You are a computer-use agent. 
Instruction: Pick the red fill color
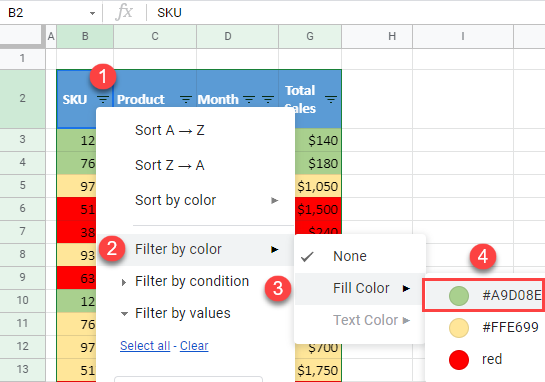(x=484, y=359)
